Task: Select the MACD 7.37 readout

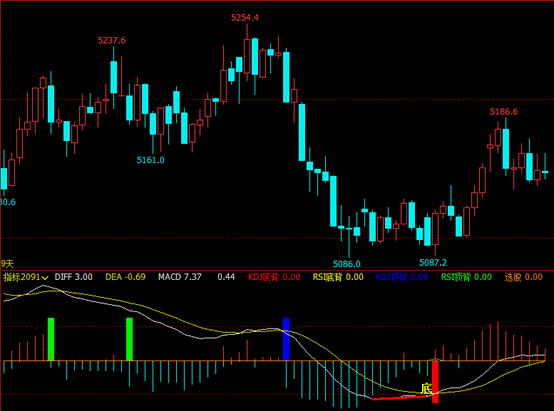Action: (179, 277)
